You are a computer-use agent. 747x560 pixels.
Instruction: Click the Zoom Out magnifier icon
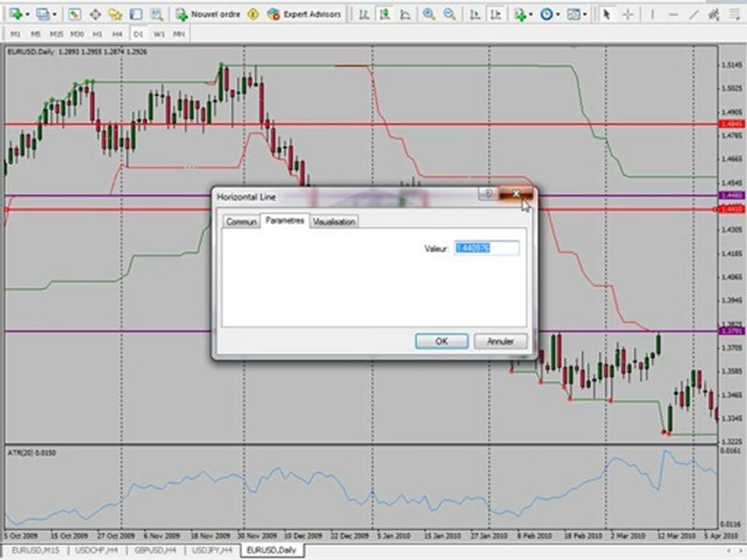[449, 14]
